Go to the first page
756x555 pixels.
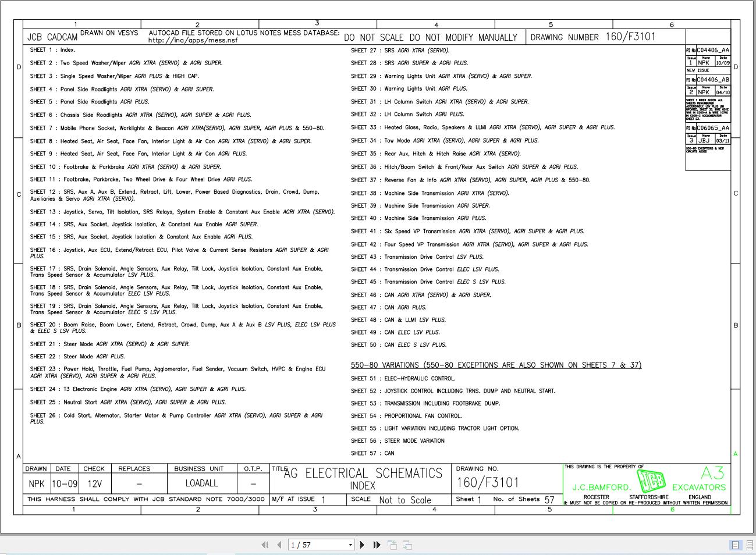click(265, 545)
